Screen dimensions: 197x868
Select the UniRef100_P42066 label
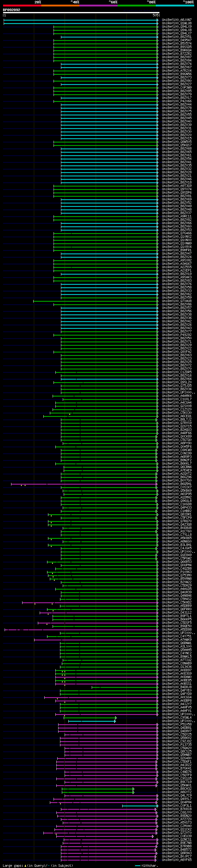click(x=177, y=101)
